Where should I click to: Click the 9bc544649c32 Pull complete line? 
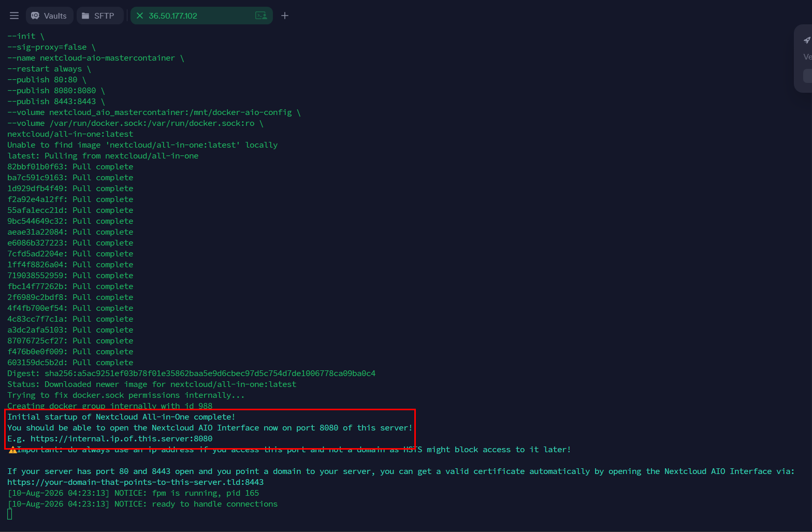pos(70,221)
